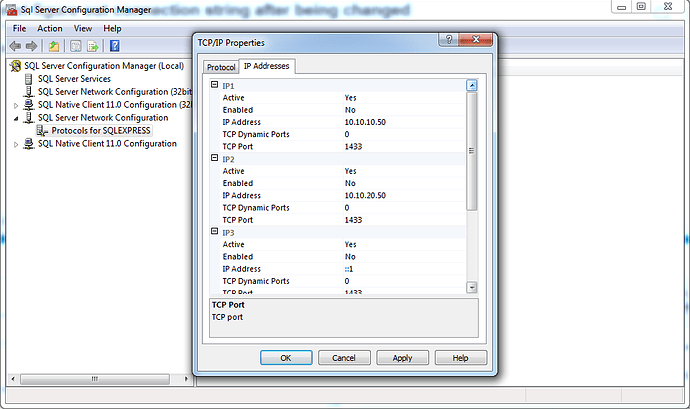Select the IP Addresses tab
The width and height of the screenshot is (690, 409).
coord(267,66)
